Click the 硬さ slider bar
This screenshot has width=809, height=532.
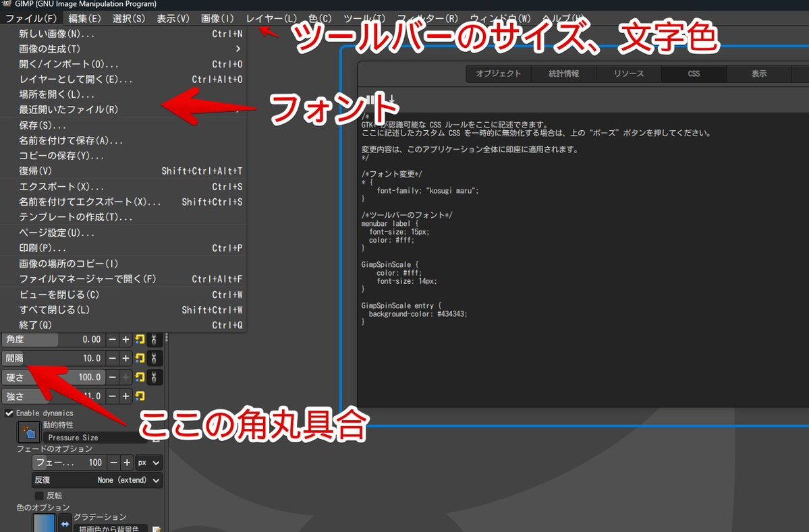[54, 378]
